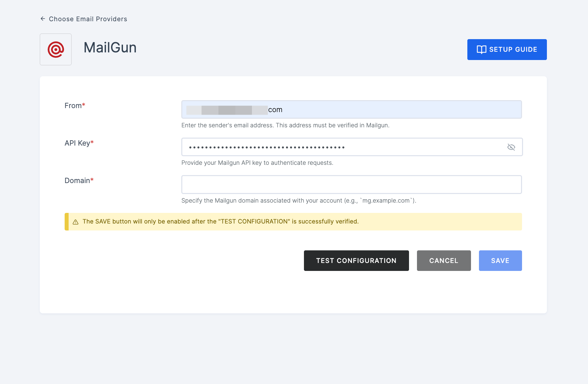Image resolution: width=588 pixels, height=384 pixels.
Task: Click the 'Provide your Mailgun API key' hint
Action: (257, 163)
